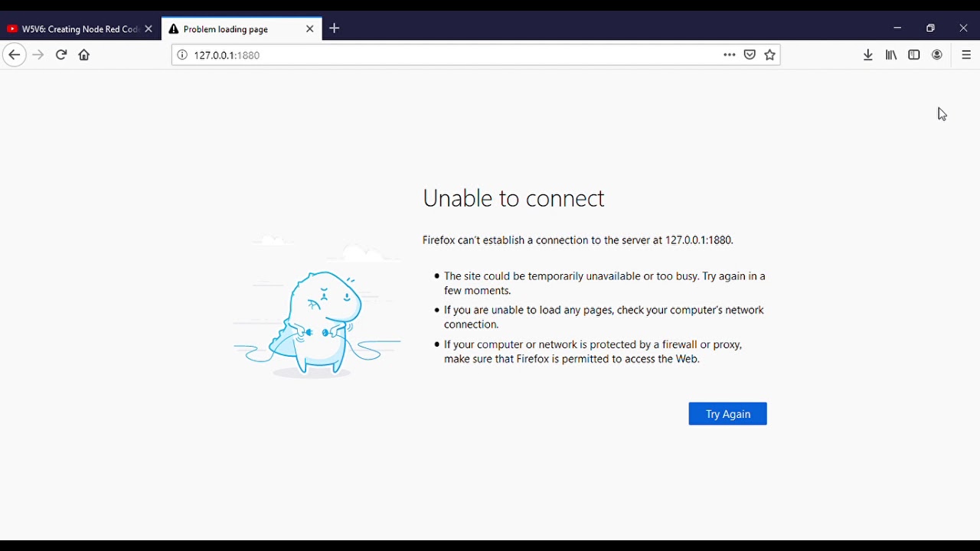This screenshot has width=980, height=551.
Task: Go forward one page
Action: [38, 55]
